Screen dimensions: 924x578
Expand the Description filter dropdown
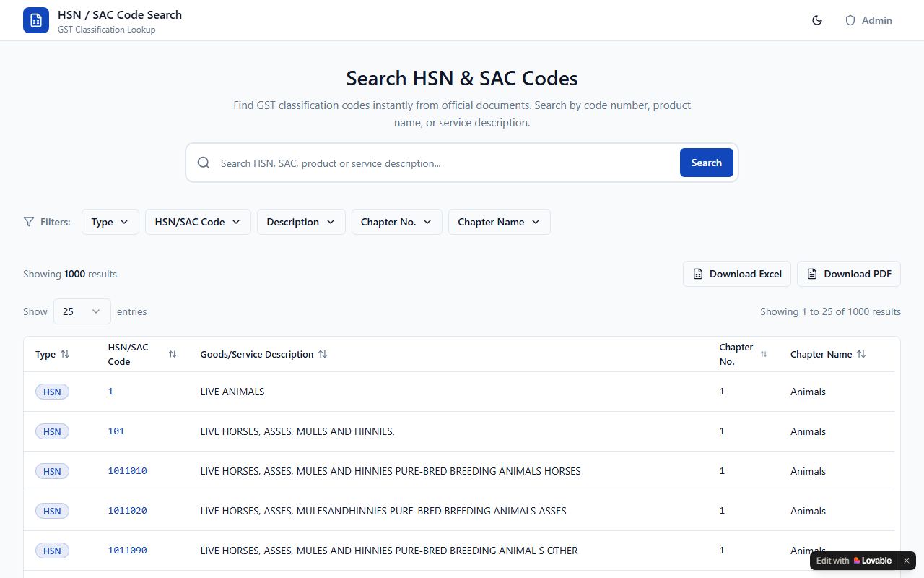(x=301, y=222)
